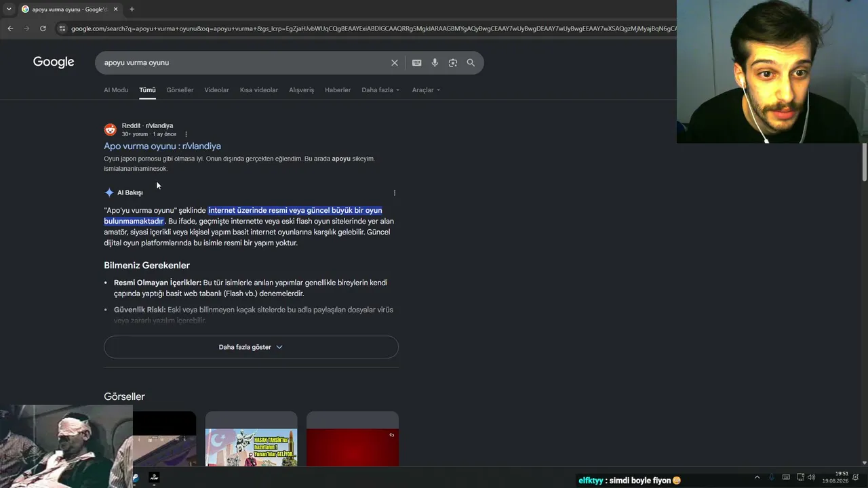Screen dimensions: 868x488
Task: Expand the Daha fazla dropdown
Action: (380, 90)
